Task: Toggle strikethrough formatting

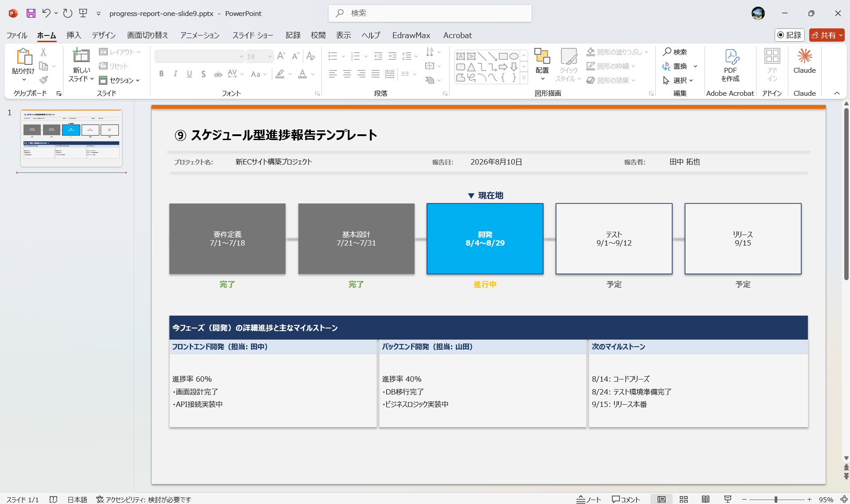Action: click(218, 74)
